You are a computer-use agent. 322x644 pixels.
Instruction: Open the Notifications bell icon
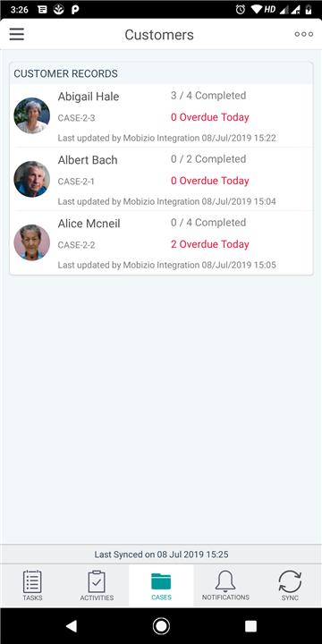pyautogui.click(x=225, y=580)
